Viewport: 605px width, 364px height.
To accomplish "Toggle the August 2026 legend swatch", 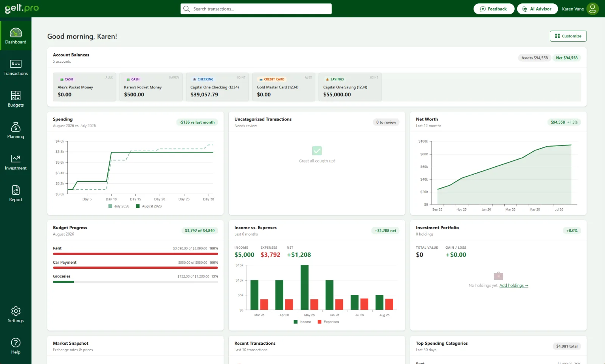I will (138, 206).
